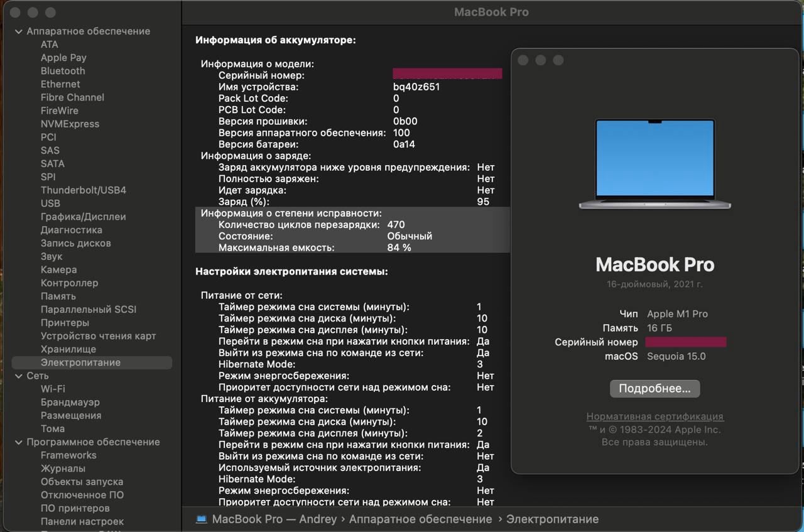
Task: Collapse the Аппаратное обеспечение sidebar section chevron
Action: click(x=18, y=31)
